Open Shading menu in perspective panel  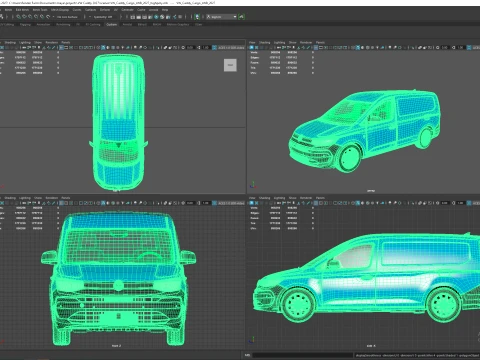(265, 42)
